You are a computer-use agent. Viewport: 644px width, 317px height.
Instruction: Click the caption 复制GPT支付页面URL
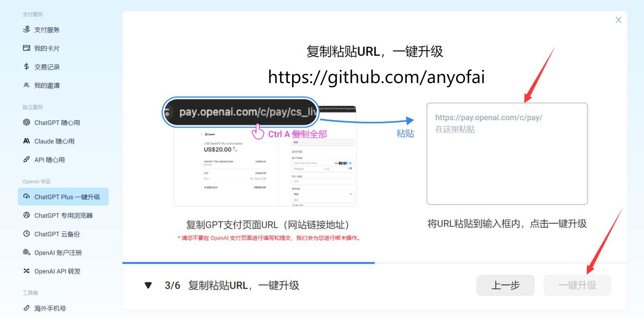[x=268, y=225]
